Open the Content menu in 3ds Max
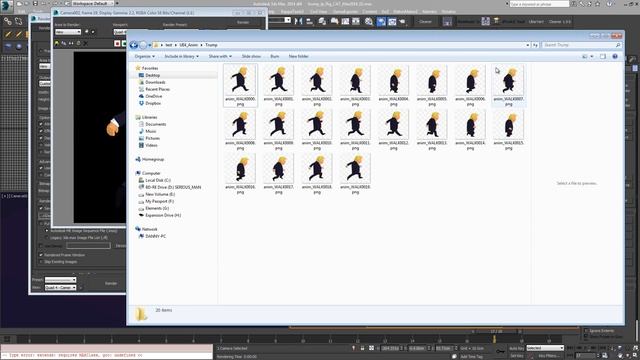The image size is (640, 360). click(369, 11)
